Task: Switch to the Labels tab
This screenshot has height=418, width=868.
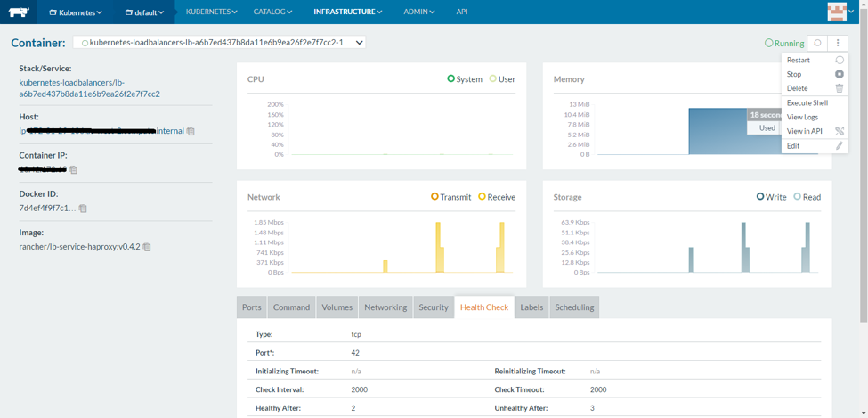Action: [x=531, y=307]
